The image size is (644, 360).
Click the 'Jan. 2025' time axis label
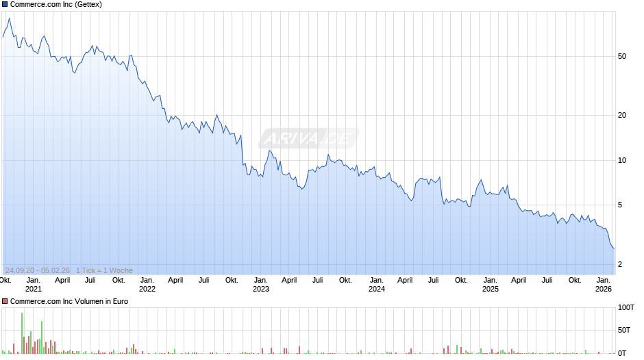click(491, 285)
